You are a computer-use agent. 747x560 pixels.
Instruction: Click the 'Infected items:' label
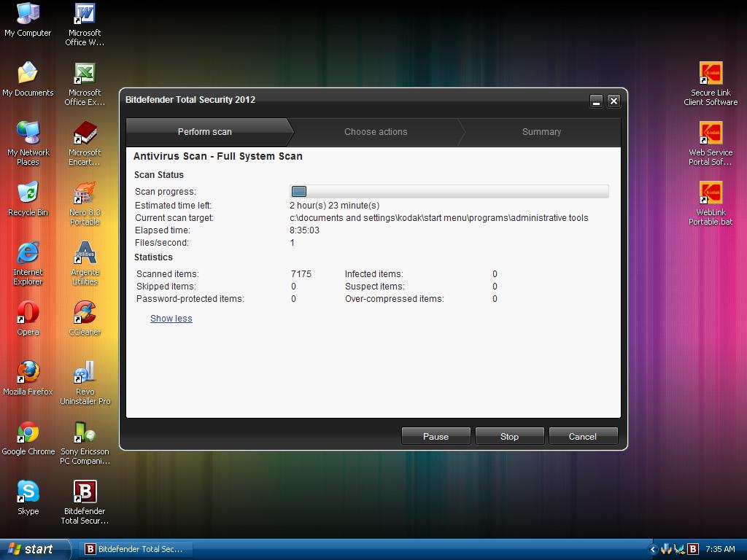374,274
